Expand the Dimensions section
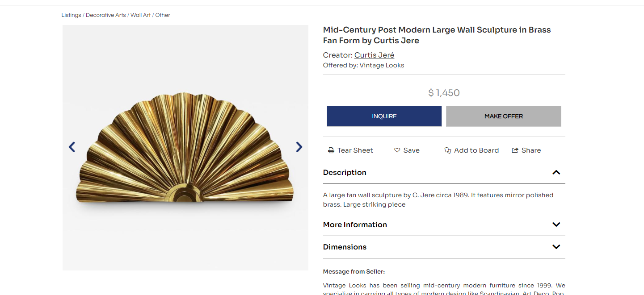 tap(556, 247)
